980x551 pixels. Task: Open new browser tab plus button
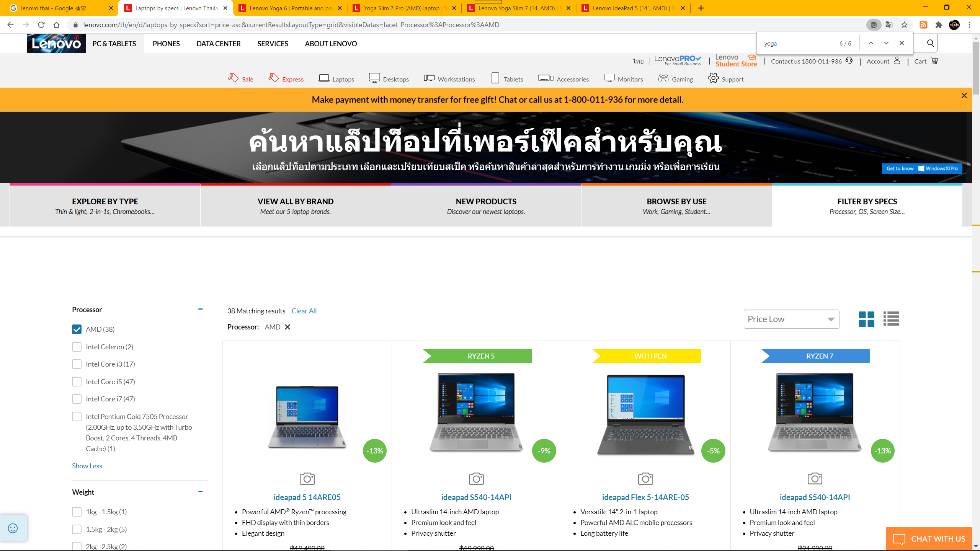[x=701, y=8]
